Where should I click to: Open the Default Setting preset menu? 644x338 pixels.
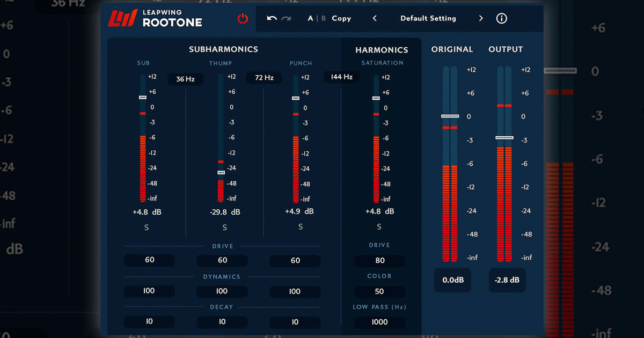(x=428, y=18)
